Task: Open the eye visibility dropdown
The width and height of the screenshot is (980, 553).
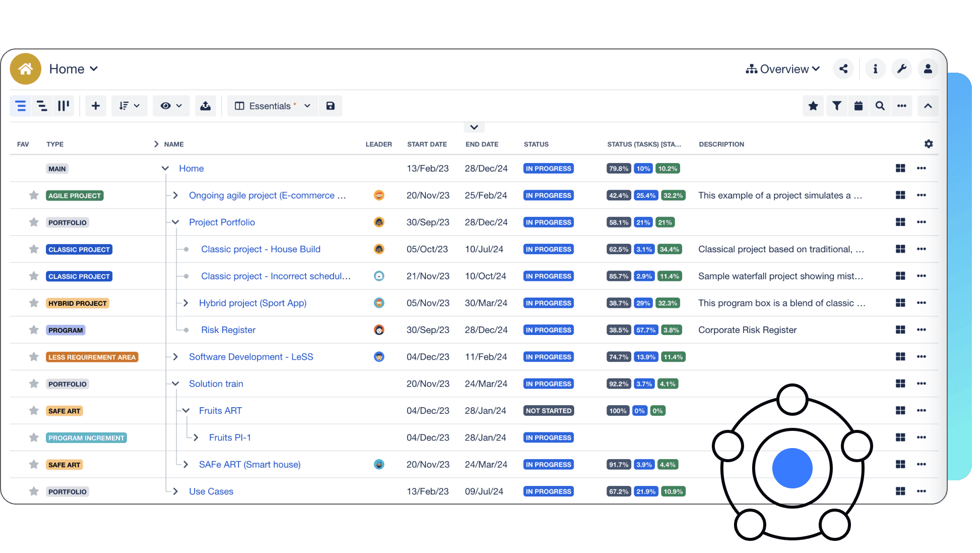Action: (x=171, y=106)
